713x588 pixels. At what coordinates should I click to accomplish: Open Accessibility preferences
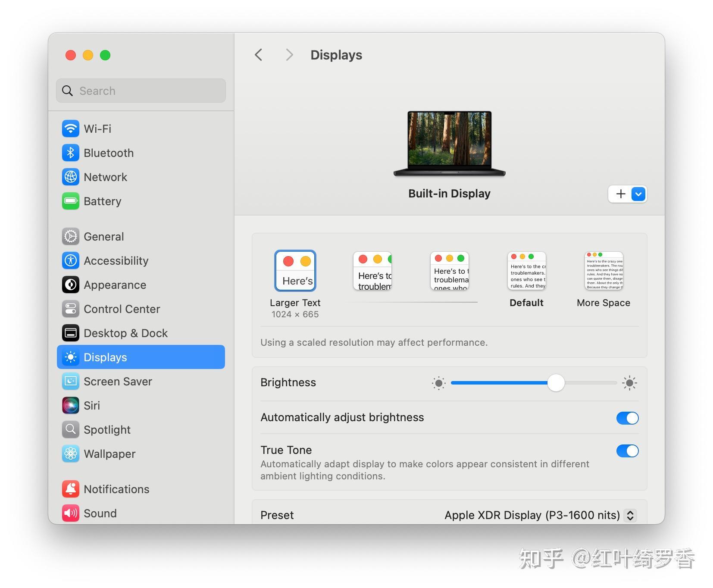(116, 260)
